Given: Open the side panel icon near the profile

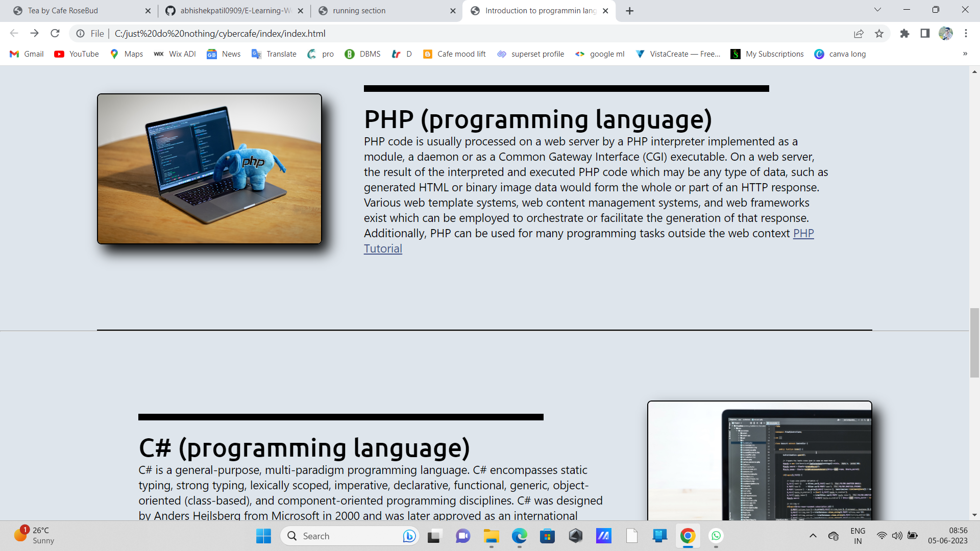Looking at the screenshot, I should click(924, 33).
